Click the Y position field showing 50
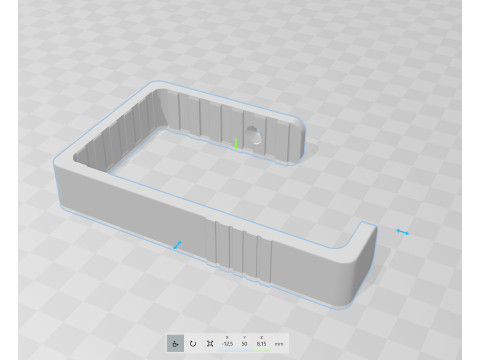The height and width of the screenshot is (360, 480). coord(244,344)
